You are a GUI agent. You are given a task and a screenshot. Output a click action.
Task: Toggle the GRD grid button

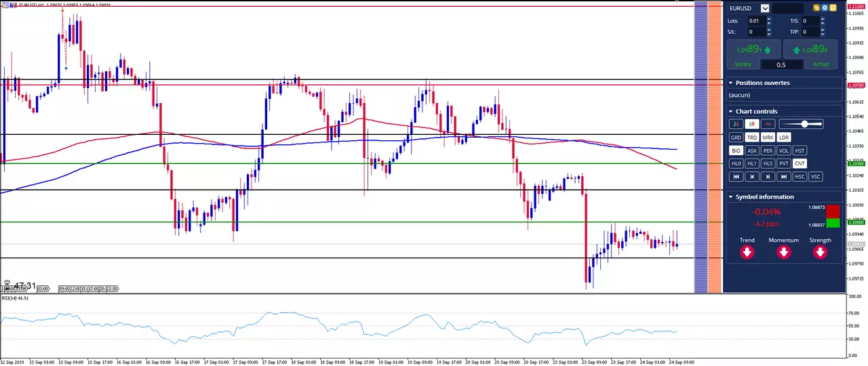click(x=736, y=138)
